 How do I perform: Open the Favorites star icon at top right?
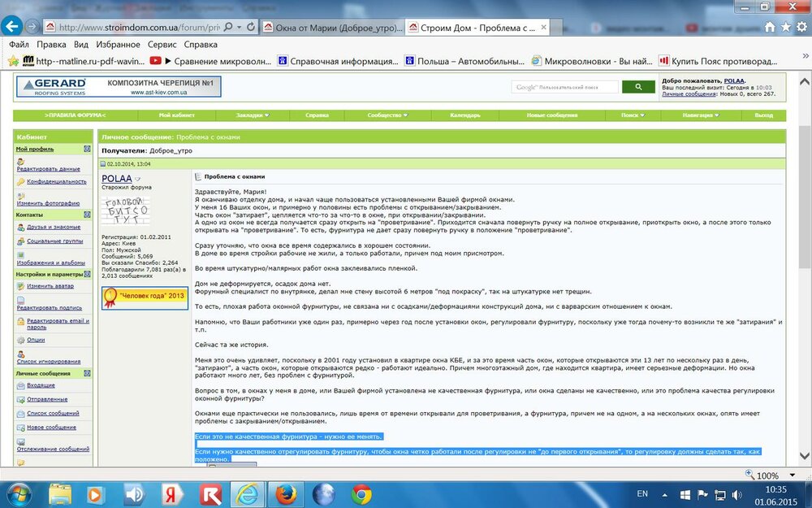pos(785,27)
